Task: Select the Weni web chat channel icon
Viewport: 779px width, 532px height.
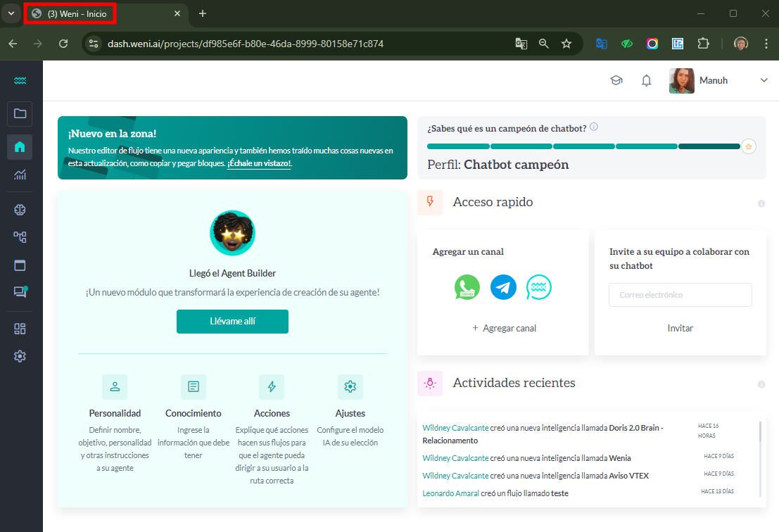Action: (539, 287)
